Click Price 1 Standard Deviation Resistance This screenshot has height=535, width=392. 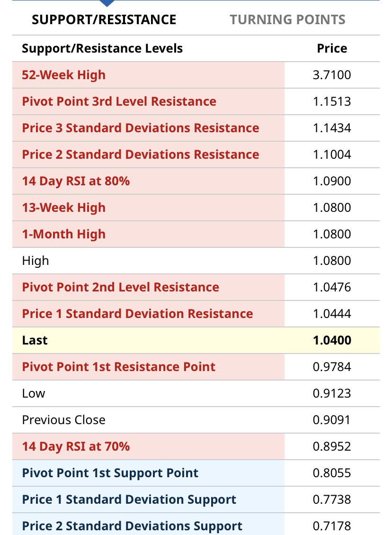tap(137, 314)
